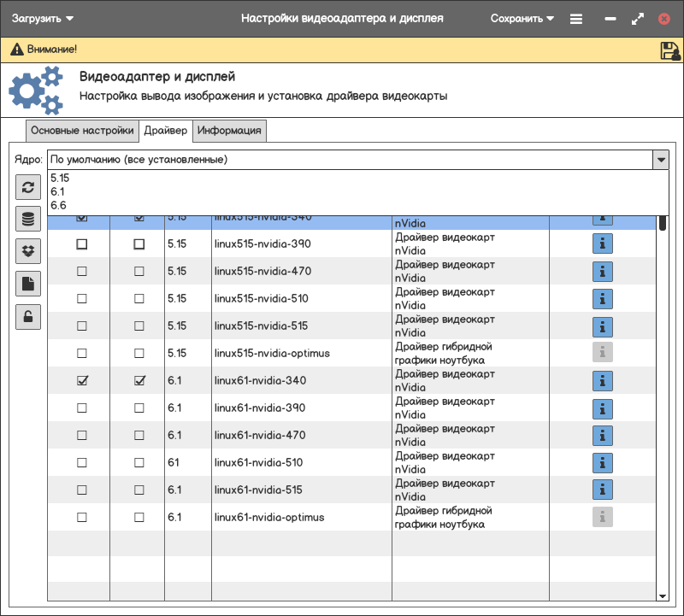
Task: Click the table scrollbar down arrow
Action: coord(662,595)
